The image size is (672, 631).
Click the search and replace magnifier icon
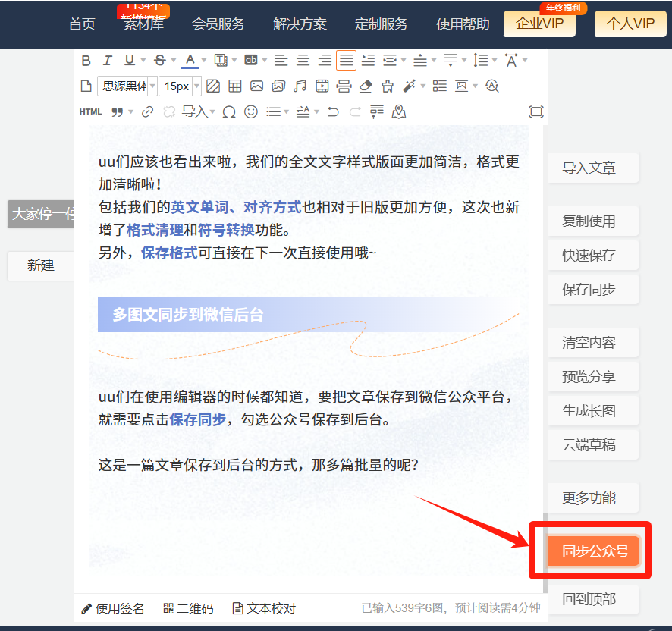pos(492,86)
